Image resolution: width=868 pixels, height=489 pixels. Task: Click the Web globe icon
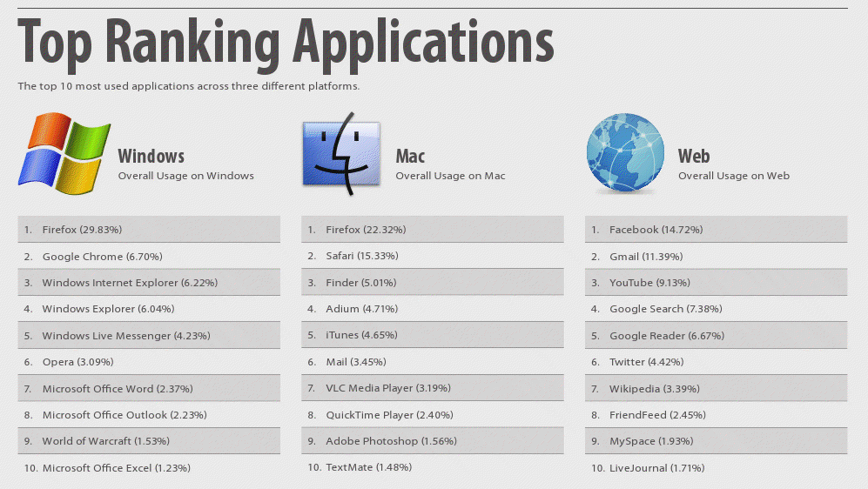click(624, 153)
